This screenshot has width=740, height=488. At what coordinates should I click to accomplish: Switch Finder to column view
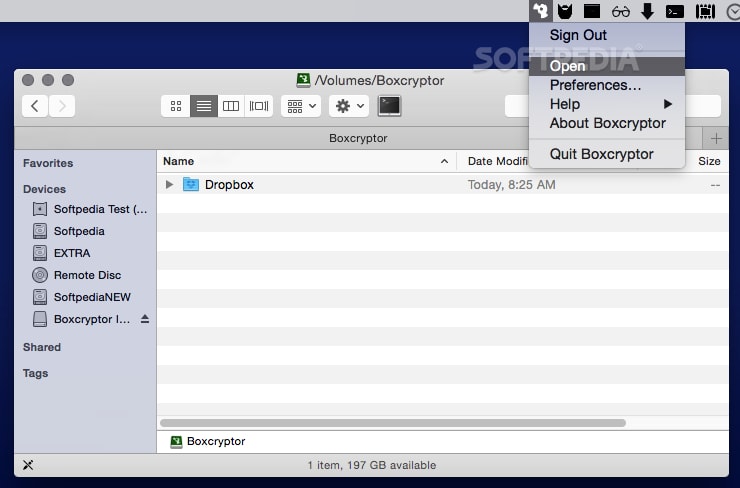(231, 106)
